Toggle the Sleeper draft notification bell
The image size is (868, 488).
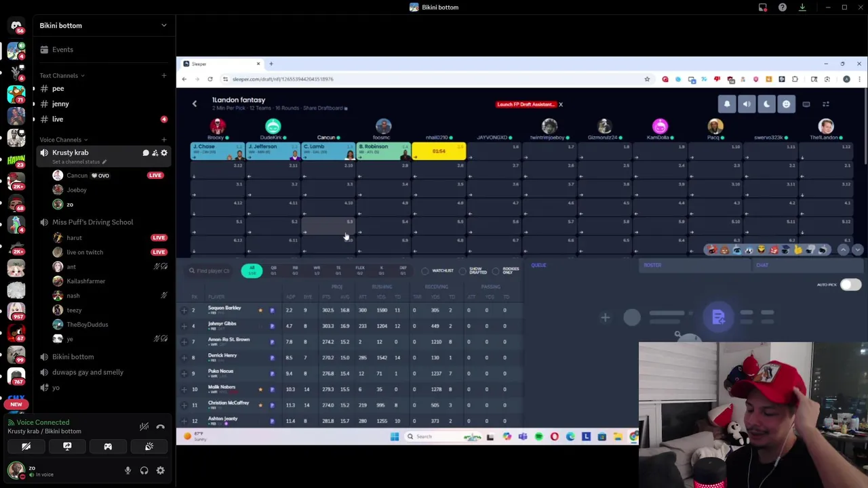pyautogui.click(x=727, y=104)
